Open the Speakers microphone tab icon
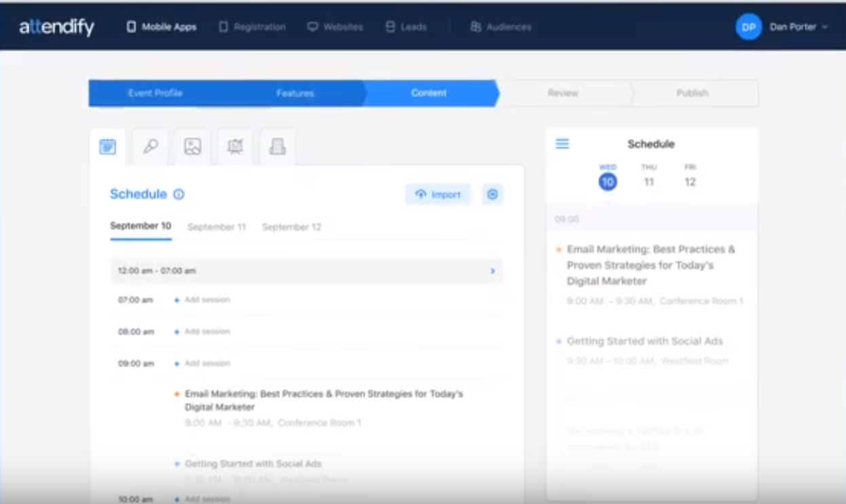Screen dimensions: 846x504 [151, 147]
